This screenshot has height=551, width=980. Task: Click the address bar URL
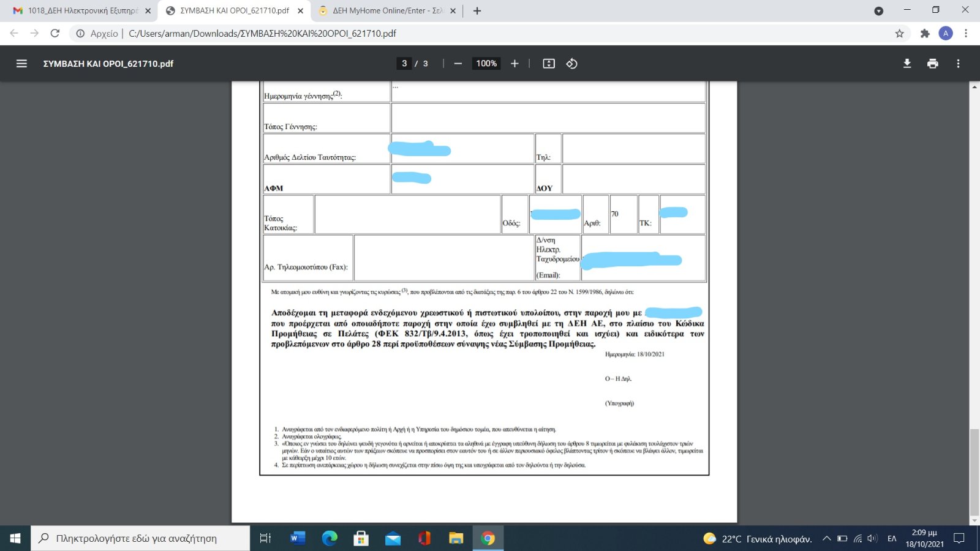pyautogui.click(x=262, y=34)
